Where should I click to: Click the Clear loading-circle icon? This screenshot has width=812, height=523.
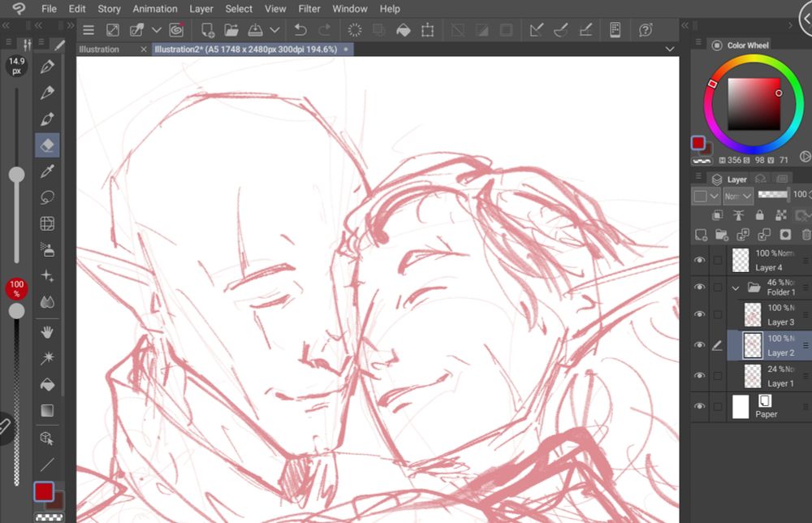[x=355, y=30]
